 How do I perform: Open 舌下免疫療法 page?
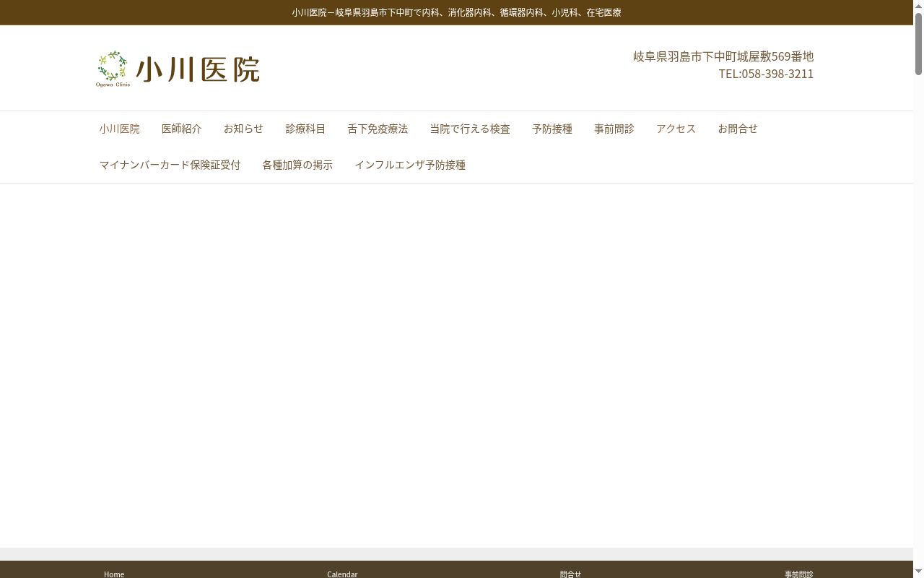(x=378, y=129)
